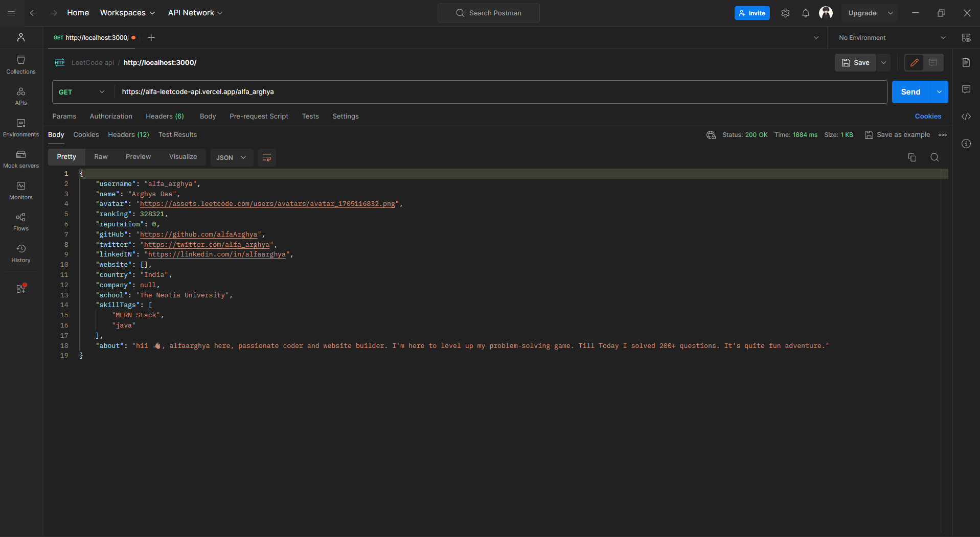This screenshot has height=537, width=980.
Task: Click the blue Send button
Action: point(910,92)
